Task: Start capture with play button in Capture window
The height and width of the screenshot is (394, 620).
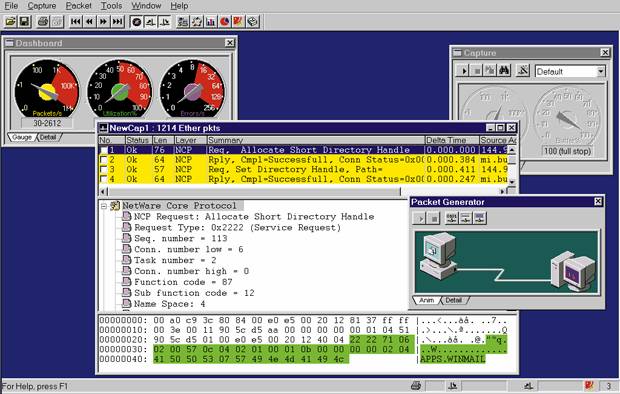Action: point(462,71)
